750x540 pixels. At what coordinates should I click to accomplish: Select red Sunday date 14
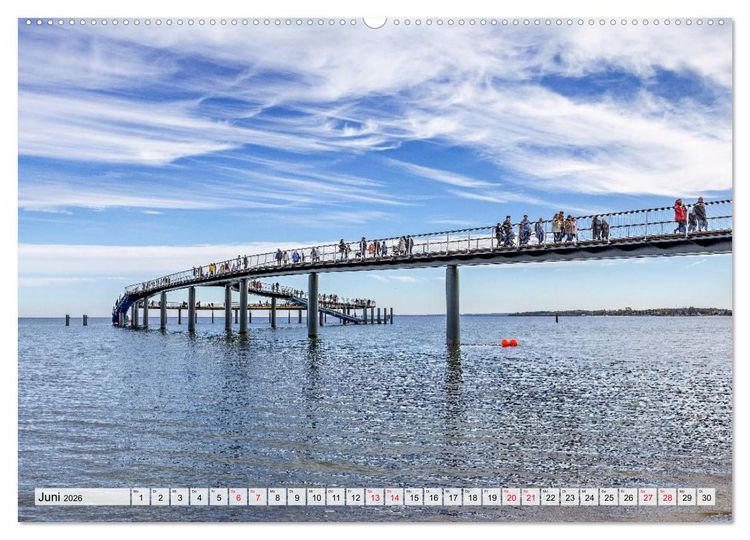coord(394,497)
